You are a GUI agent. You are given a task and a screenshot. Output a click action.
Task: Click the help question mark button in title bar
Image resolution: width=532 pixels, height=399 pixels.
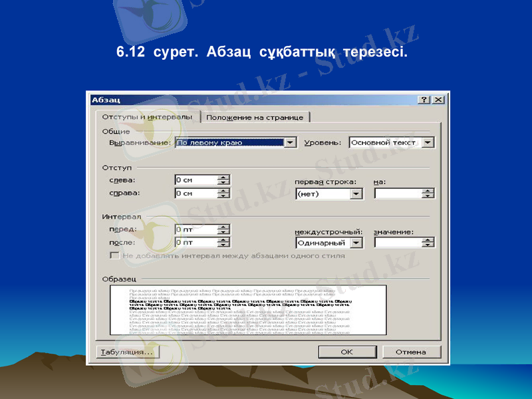pos(424,99)
